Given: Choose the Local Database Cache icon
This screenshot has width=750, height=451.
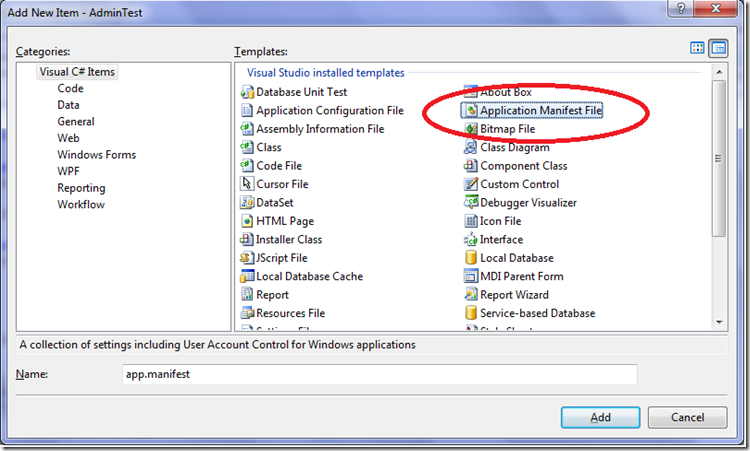Looking at the screenshot, I should point(248,276).
